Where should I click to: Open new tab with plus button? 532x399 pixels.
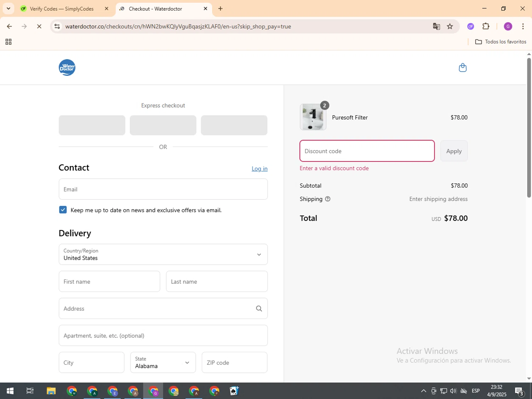(x=220, y=9)
